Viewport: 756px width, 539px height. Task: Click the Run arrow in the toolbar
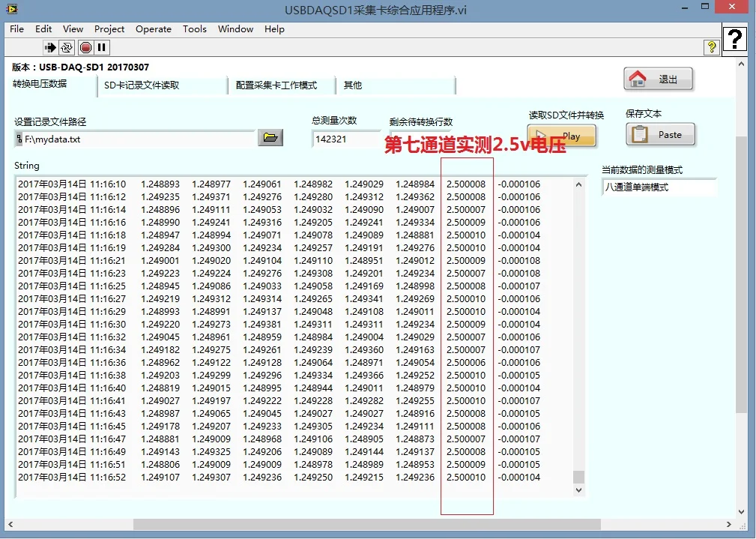50,47
